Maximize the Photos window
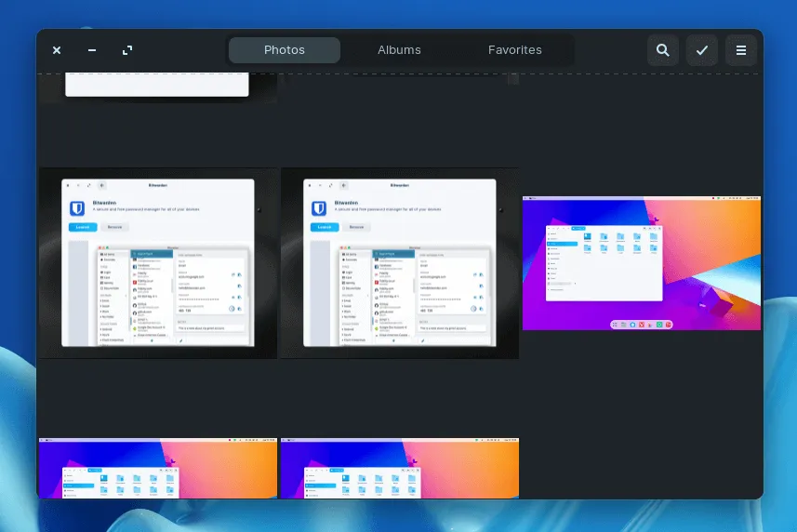The width and height of the screenshot is (797, 532). (x=127, y=50)
